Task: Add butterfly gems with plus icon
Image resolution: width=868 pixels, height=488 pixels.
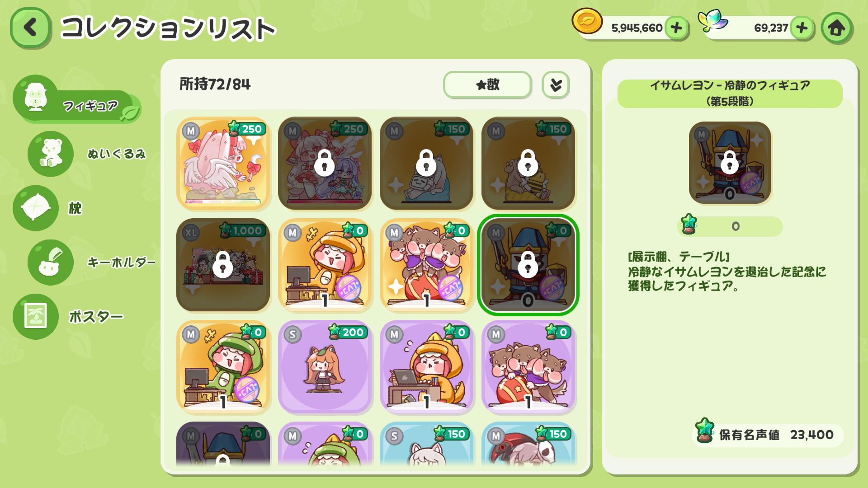Action: (x=802, y=28)
